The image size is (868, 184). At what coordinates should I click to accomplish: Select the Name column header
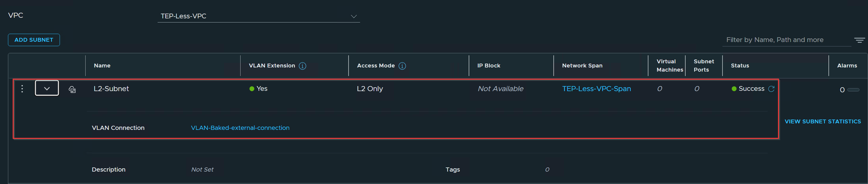(102, 65)
